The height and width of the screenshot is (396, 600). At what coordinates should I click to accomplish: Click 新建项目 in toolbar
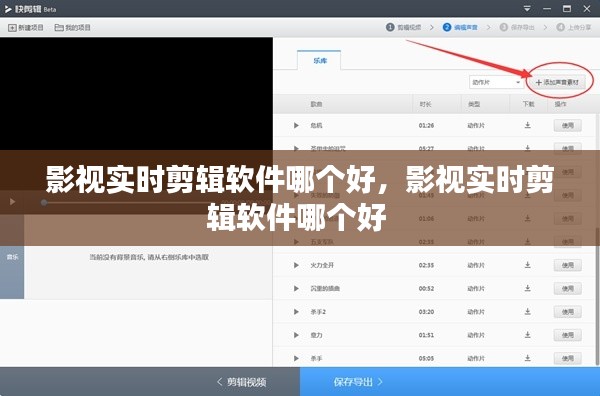(x=26, y=28)
